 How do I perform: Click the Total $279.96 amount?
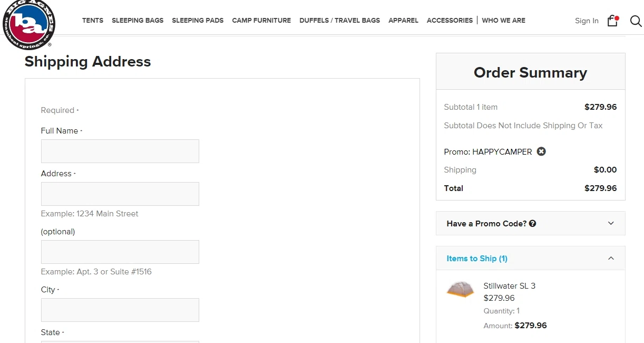(600, 188)
